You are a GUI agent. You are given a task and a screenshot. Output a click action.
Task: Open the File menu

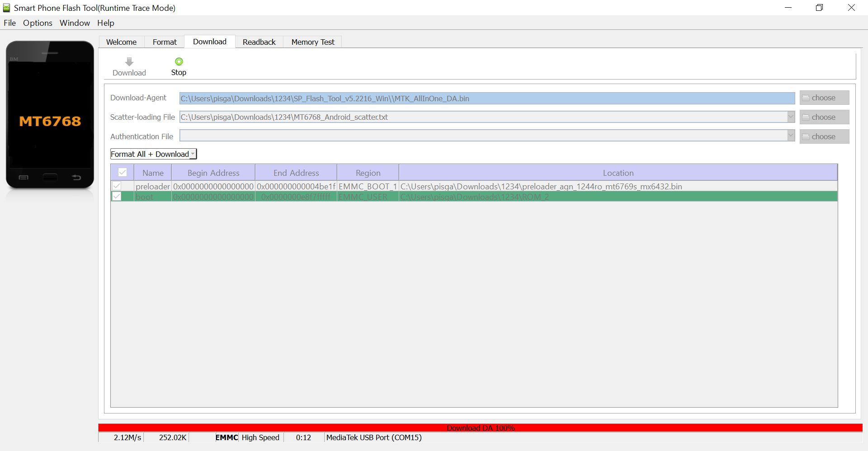9,23
